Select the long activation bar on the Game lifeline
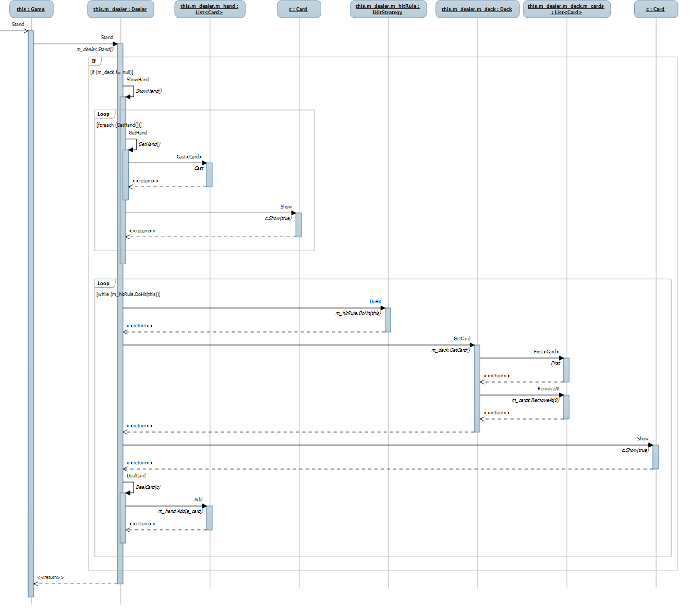Viewport: 692px width, 616px height. 31,314
